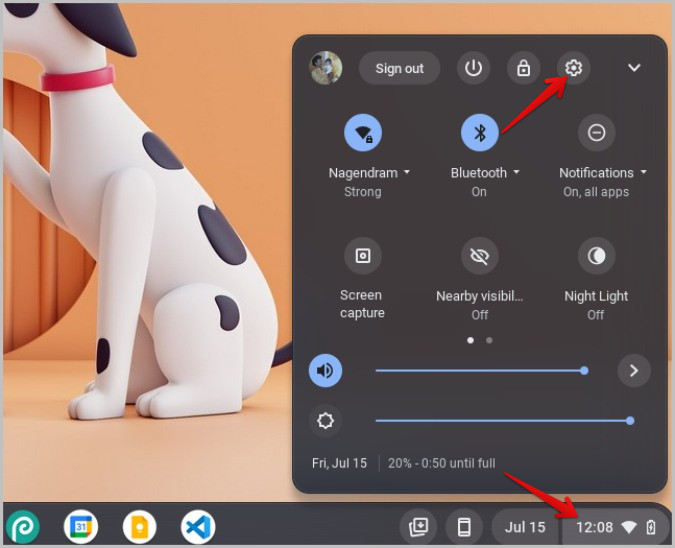Mute audio with the speaker icon
This screenshot has width=675, height=548.
click(x=325, y=370)
